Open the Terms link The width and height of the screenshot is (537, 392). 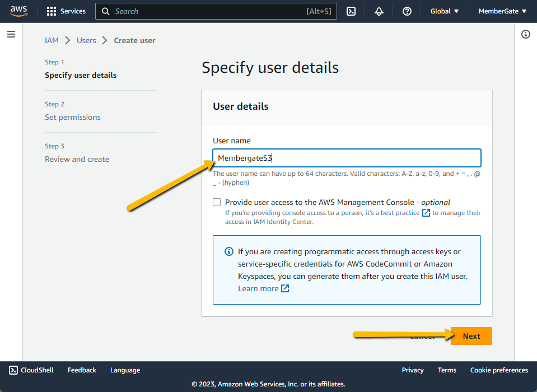(447, 370)
